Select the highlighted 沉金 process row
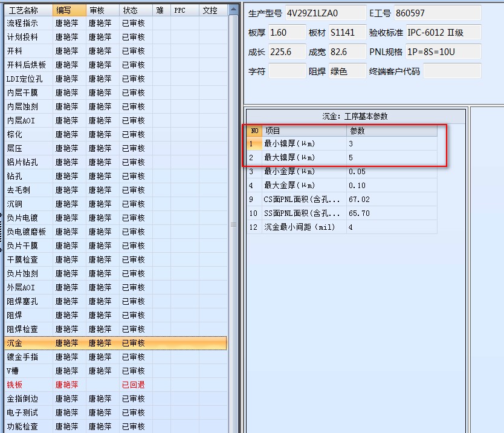 pos(116,343)
